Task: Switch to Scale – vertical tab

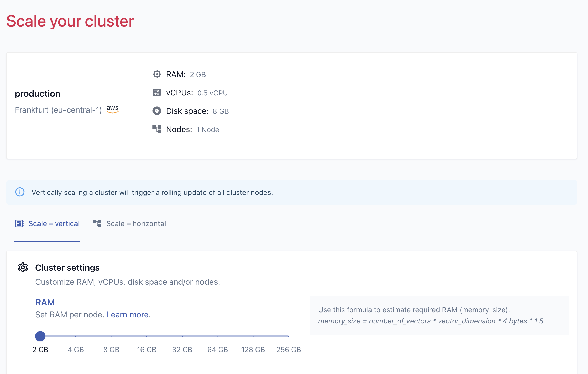Action: point(47,224)
